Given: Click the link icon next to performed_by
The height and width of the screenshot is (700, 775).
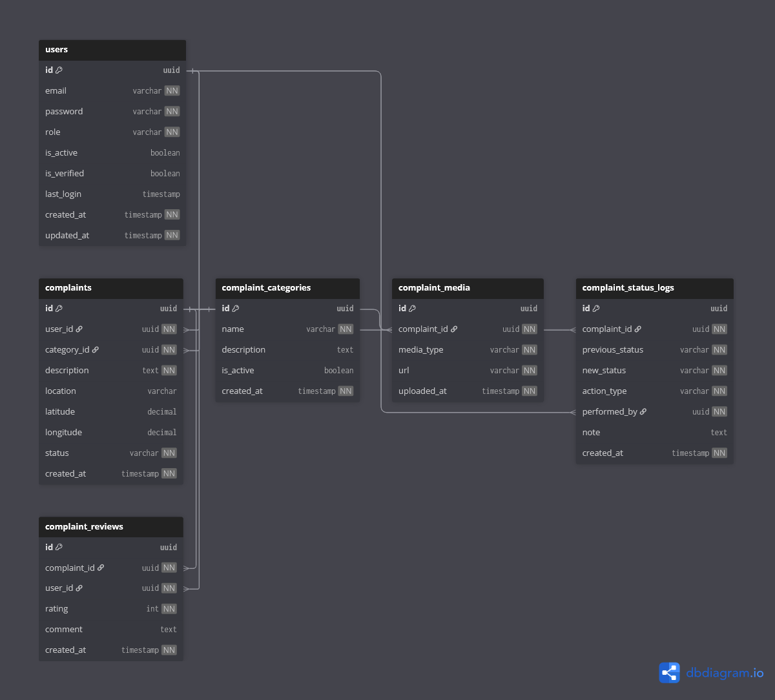Looking at the screenshot, I should pos(643,412).
